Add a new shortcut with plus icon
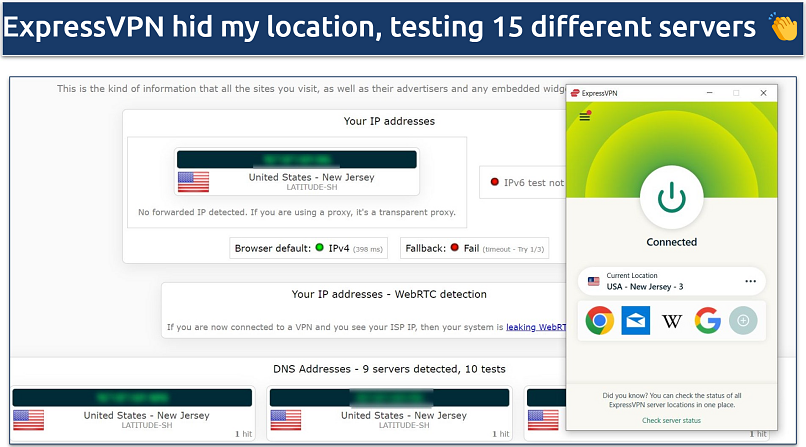806x447 pixels. [x=743, y=320]
